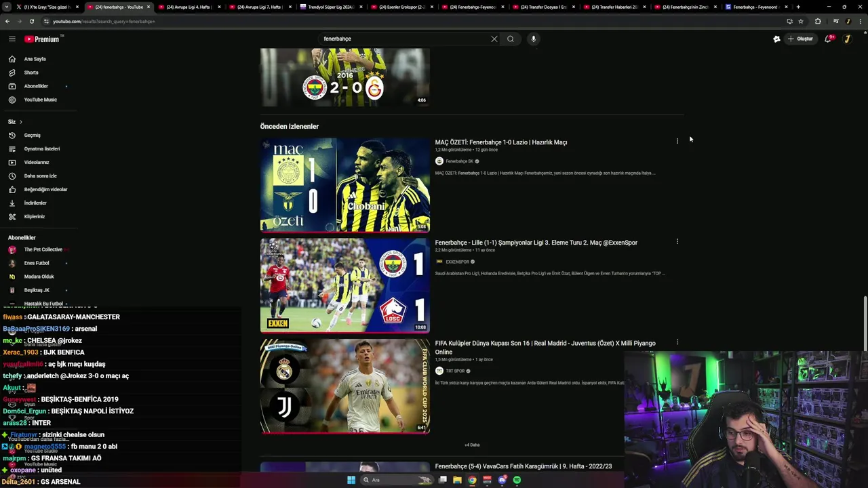Switch to Transfer Dosyası tab
This screenshot has height=488, width=868.
point(543,7)
